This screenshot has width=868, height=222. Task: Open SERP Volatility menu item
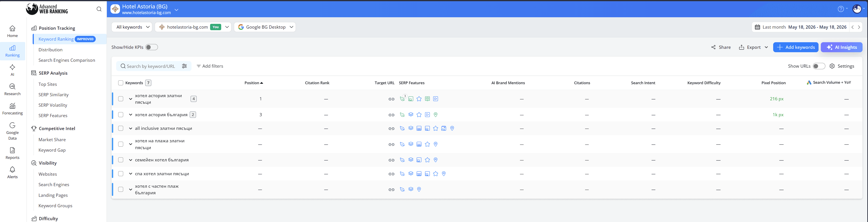53,105
